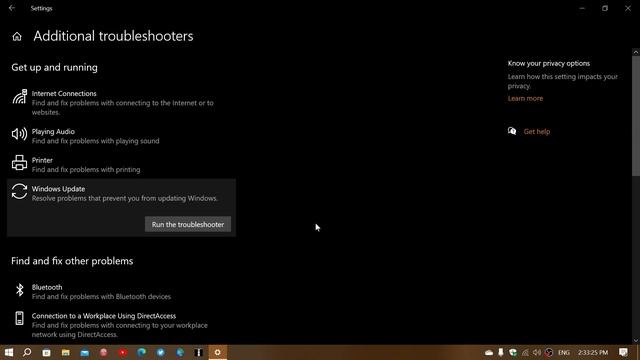
Task: Select the DirectAccess workplace connection icon
Action: [19, 318]
